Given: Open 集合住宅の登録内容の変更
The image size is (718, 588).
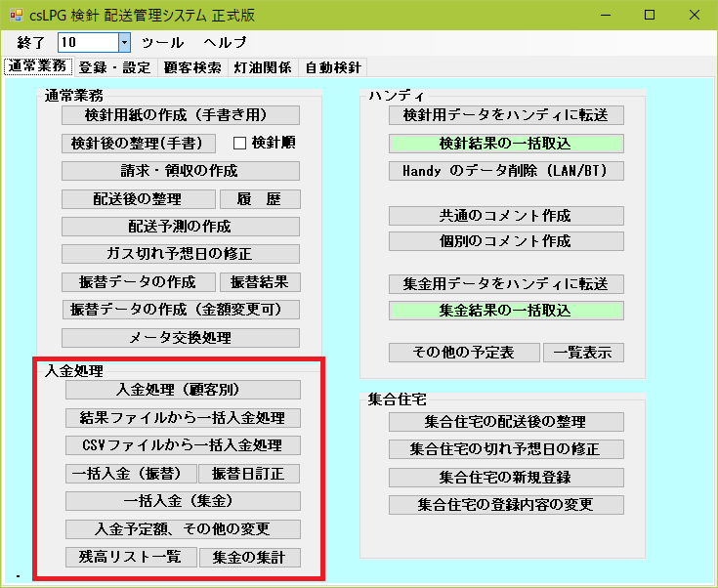Looking at the screenshot, I should point(506,505).
